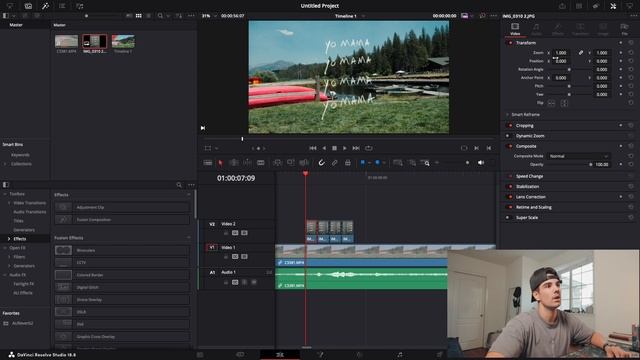Toggle the magnet Snapping icon
640x360 pixels.
tap(322, 163)
